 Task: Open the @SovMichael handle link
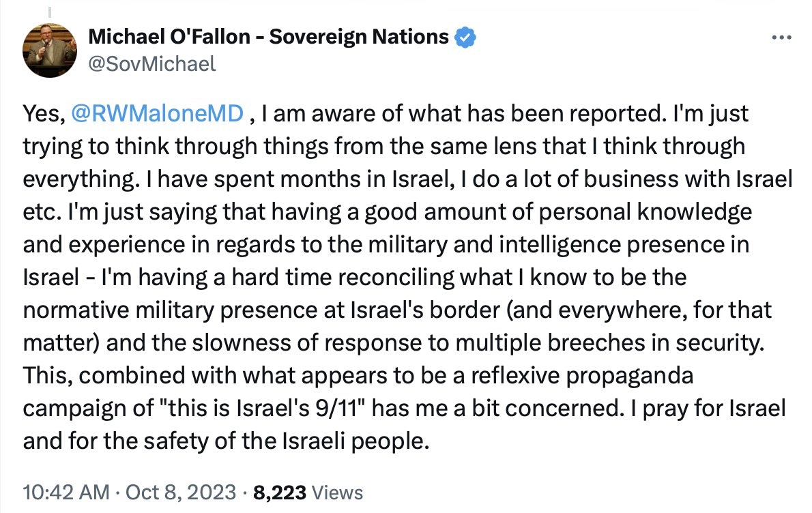[x=152, y=64]
